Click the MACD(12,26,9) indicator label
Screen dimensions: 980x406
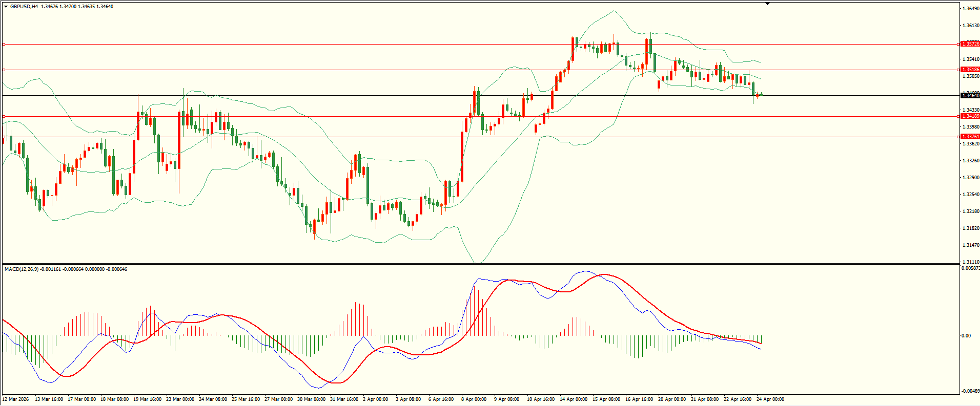21,269
